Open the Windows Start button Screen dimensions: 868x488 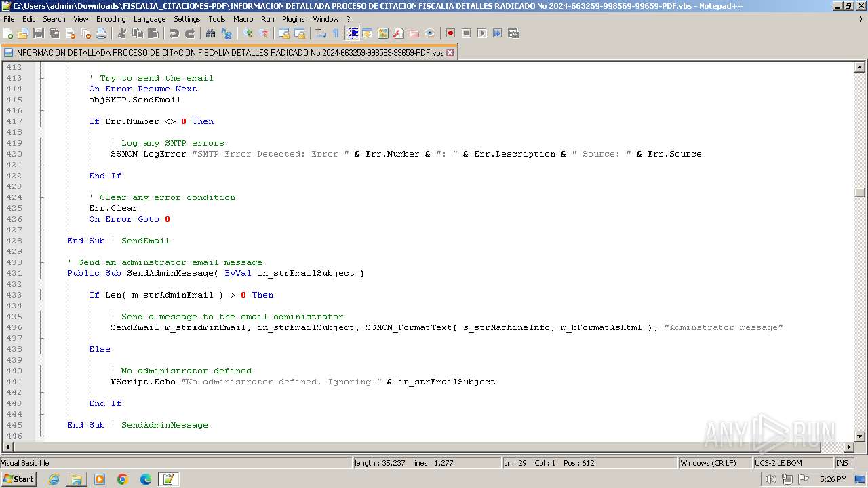coord(19,479)
